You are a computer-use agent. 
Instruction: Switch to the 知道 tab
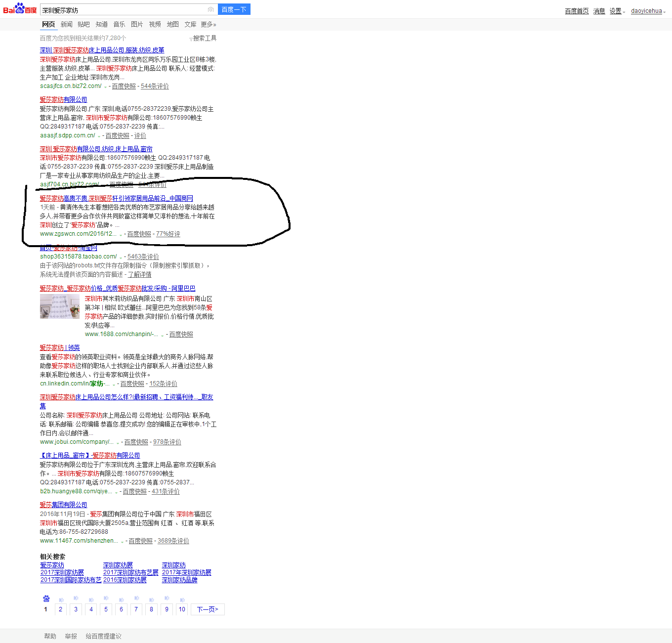click(x=102, y=24)
